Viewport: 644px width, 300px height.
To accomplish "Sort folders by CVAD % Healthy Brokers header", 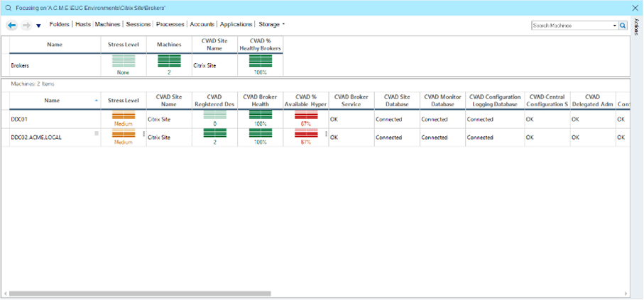I will pos(261,44).
